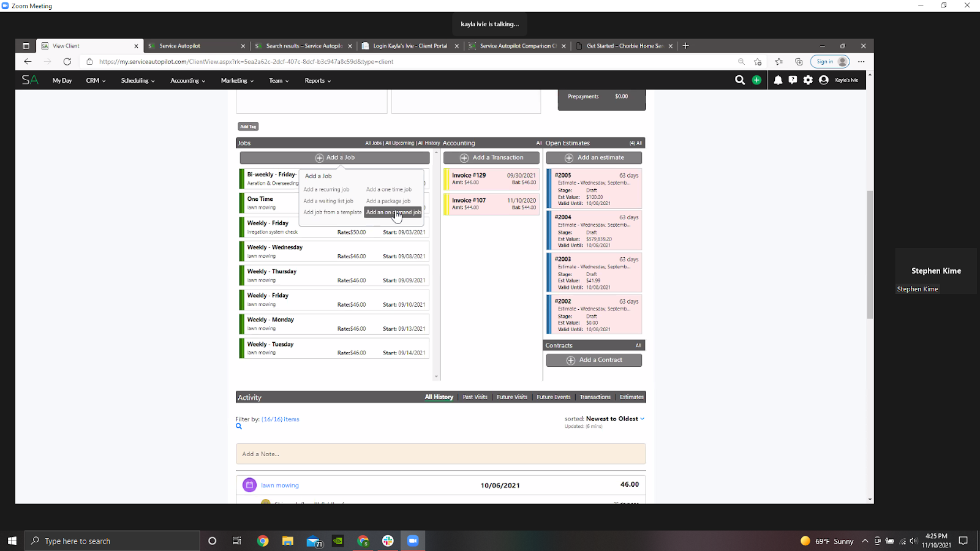Image resolution: width=980 pixels, height=551 pixels.
Task: Open the lawn mowing activity link
Action: [x=280, y=485]
